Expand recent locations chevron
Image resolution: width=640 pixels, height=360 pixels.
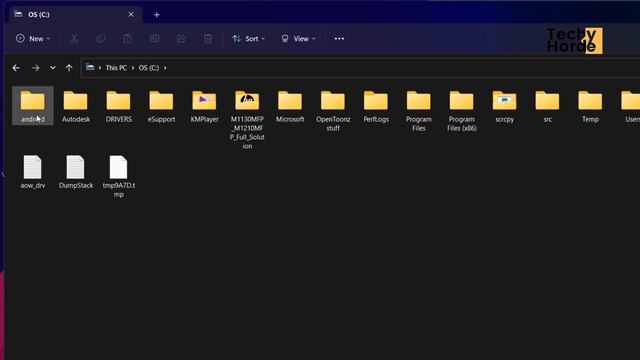[53, 68]
